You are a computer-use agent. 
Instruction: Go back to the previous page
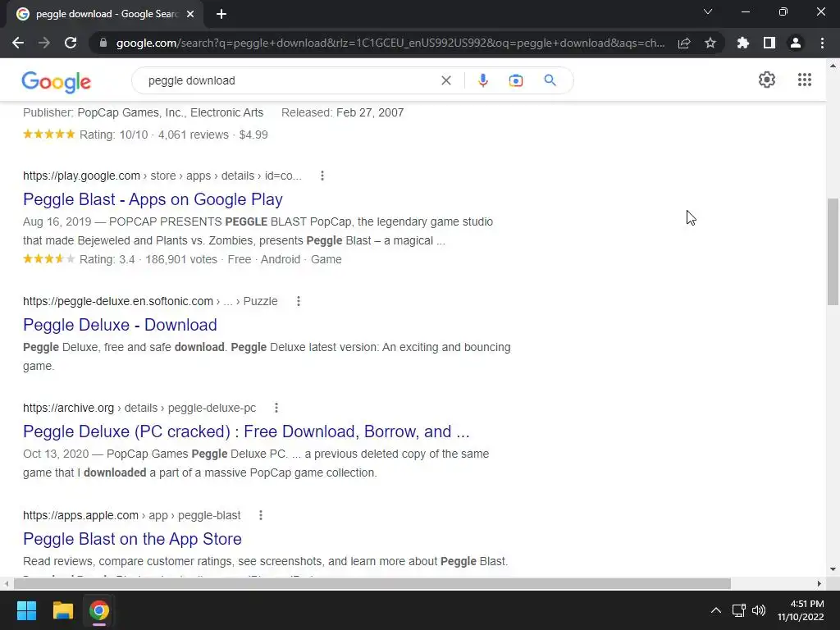(18, 43)
